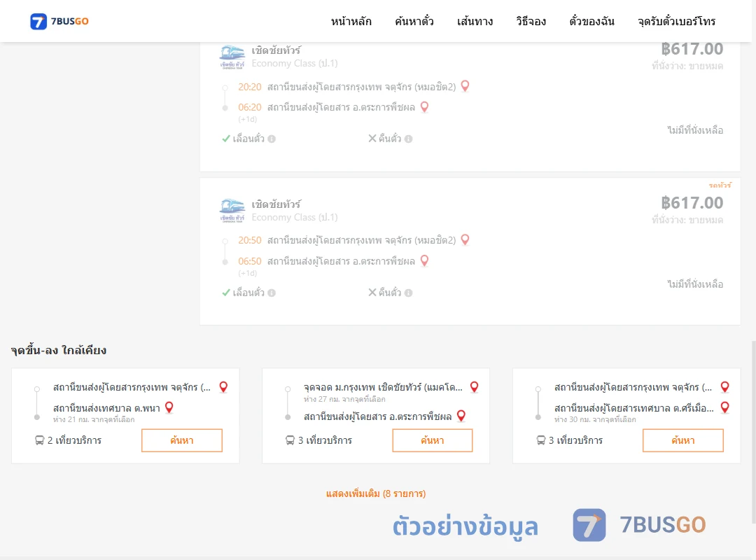756x560 pixels.
Task: Click the ฿617.00 price of 20:20 trip
Action: tap(692, 49)
